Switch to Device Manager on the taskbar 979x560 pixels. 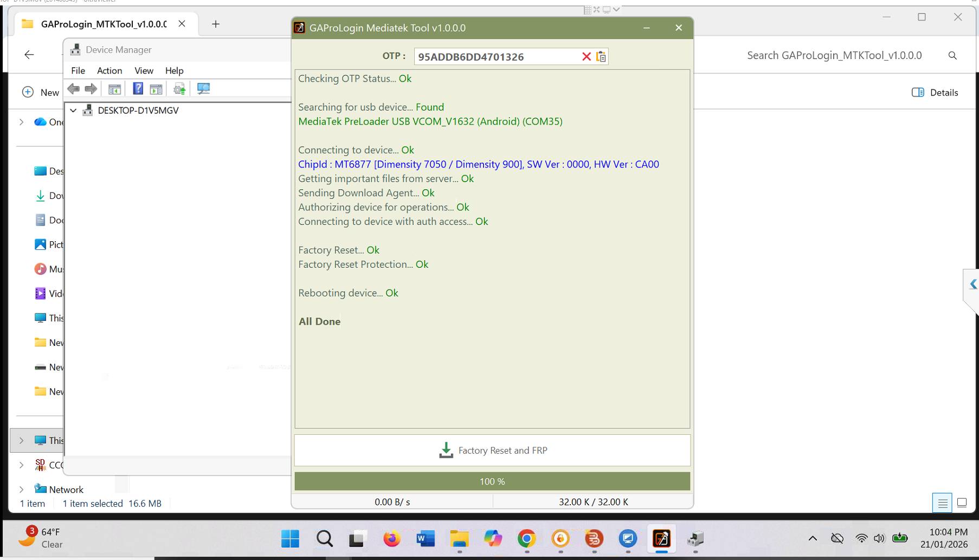click(x=695, y=539)
